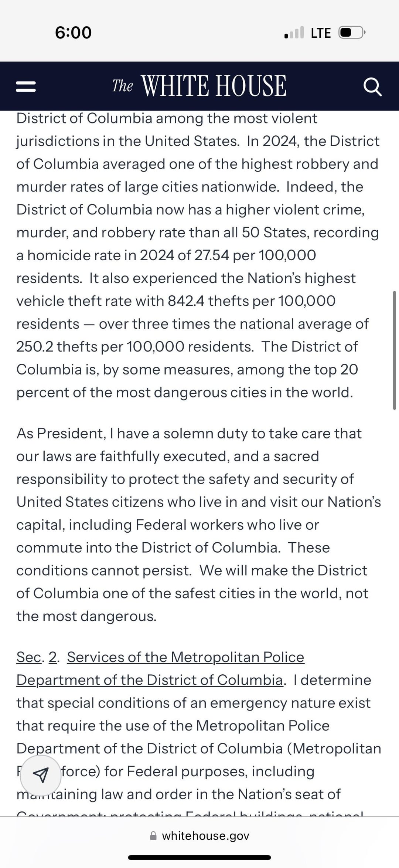Tap the paragraph starting As President
Image resolution: width=399 pixels, height=868 pixels.
point(199,525)
